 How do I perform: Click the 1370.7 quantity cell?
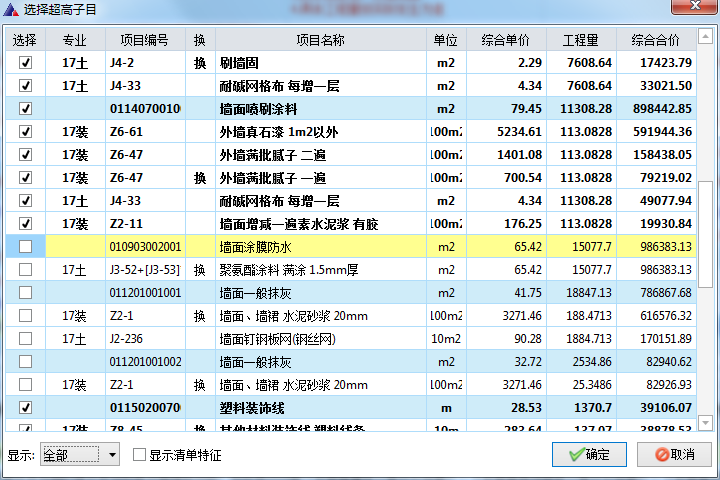click(x=581, y=407)
